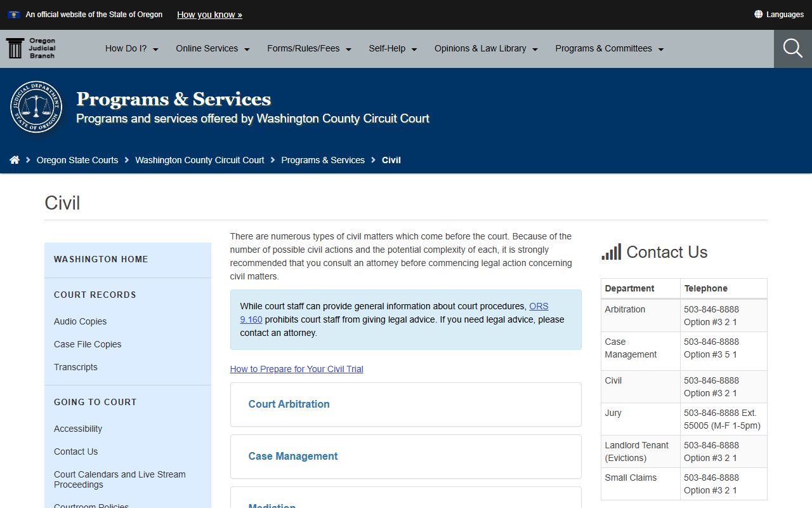Open Contact Us sidebar link
The width and height of the screenshot is (812, 508).
point(75,451)
